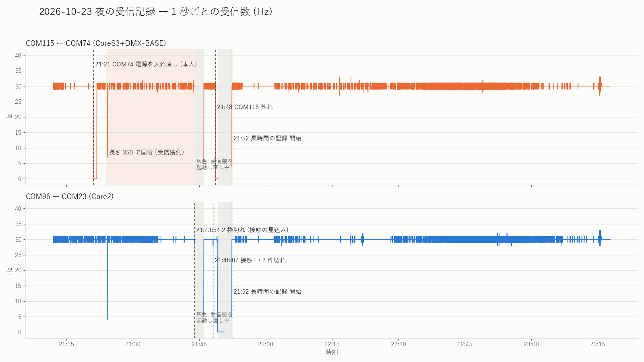Click the "Hz" y-axis label of the COM115 chart

pos(9,117)
